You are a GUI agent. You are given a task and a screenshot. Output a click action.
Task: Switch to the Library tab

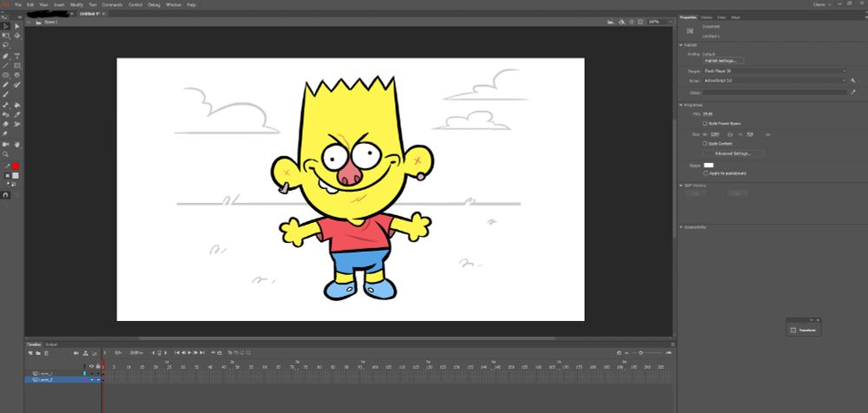pos(707,17)
